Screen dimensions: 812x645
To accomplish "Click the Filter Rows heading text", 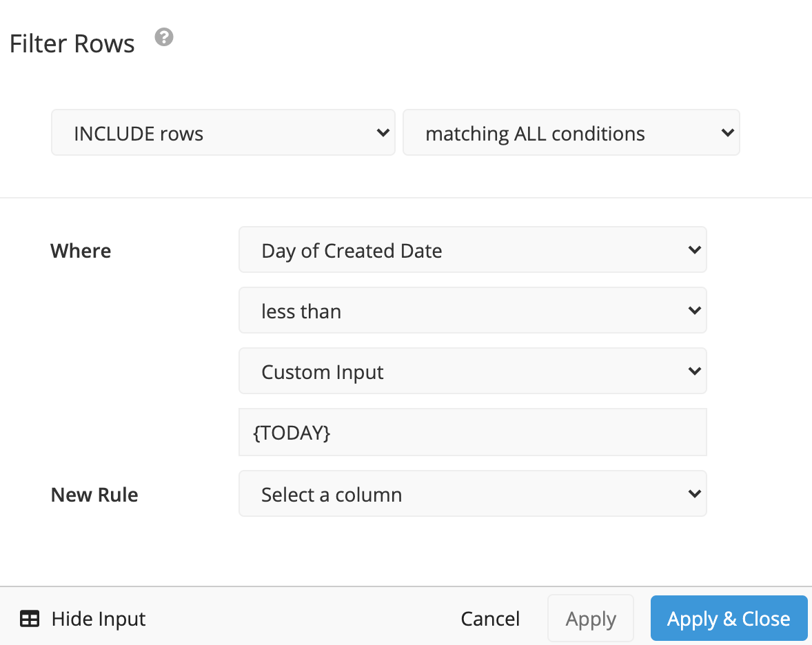I will click(x=72, y=43).
